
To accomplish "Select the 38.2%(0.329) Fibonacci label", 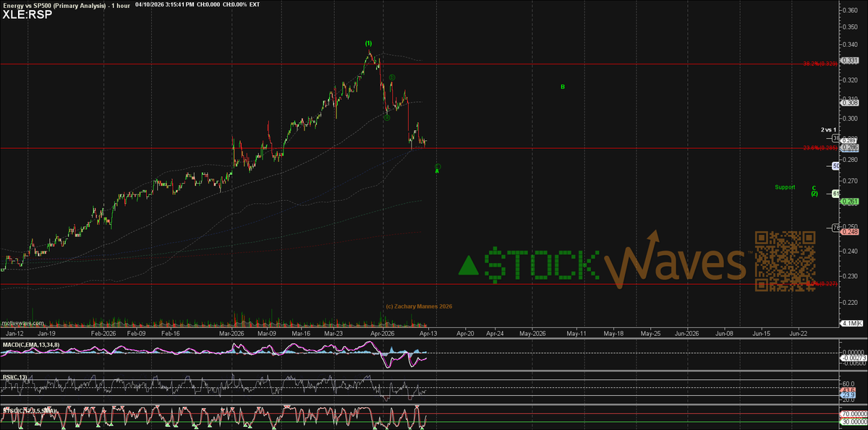I will coord(821,64).
